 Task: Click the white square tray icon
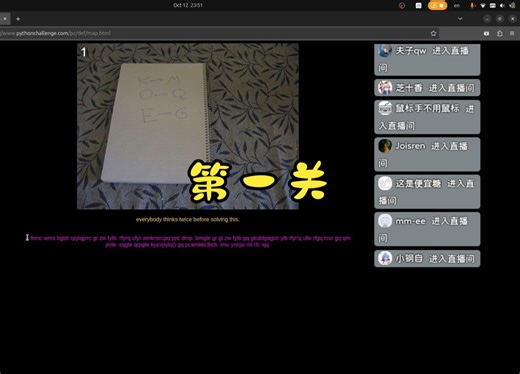(418, 5)
